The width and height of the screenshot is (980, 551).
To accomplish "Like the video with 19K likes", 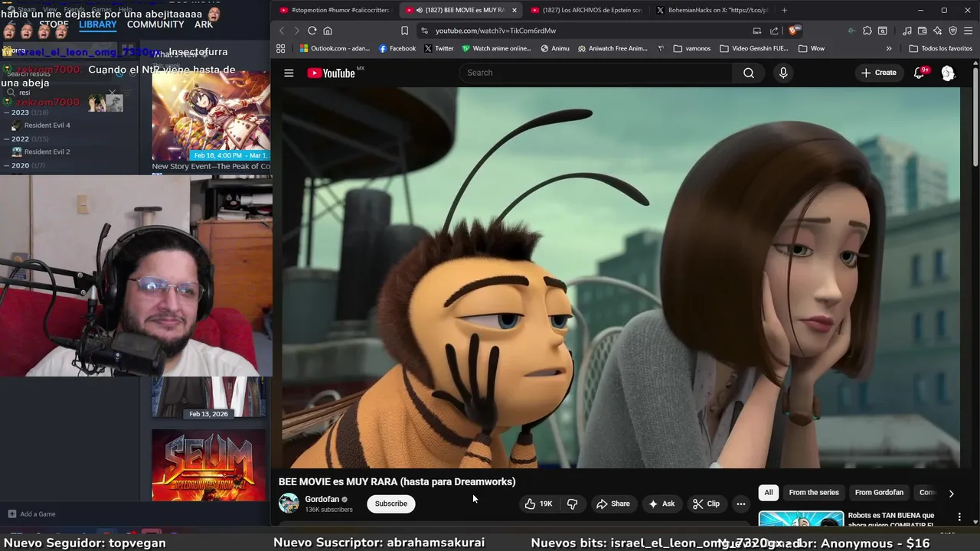I will [x=538, y=504].
